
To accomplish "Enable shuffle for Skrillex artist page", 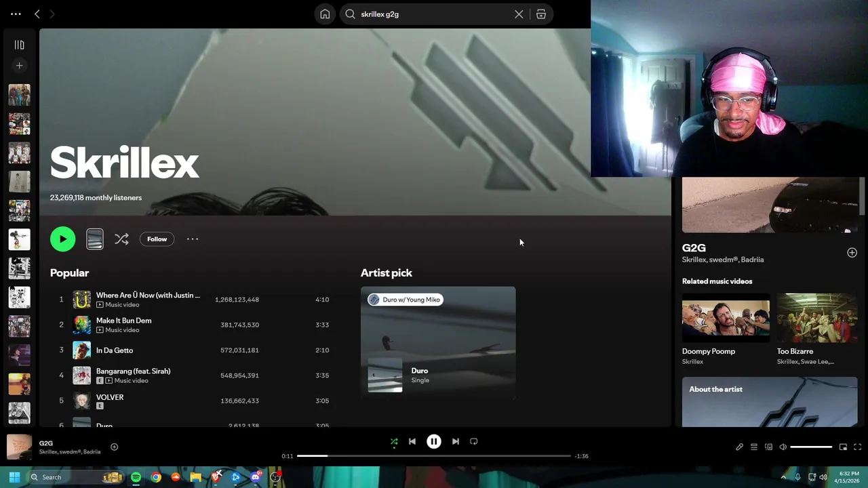I will click(x=121, y=239).
